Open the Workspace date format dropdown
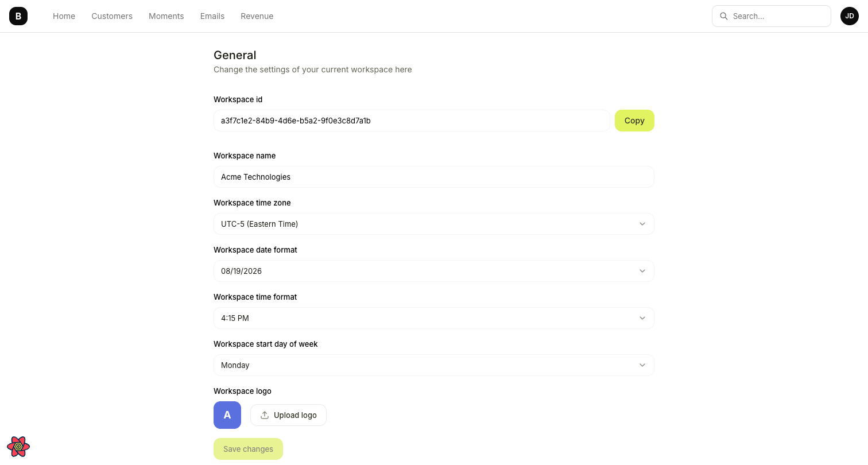 point(434,271)
